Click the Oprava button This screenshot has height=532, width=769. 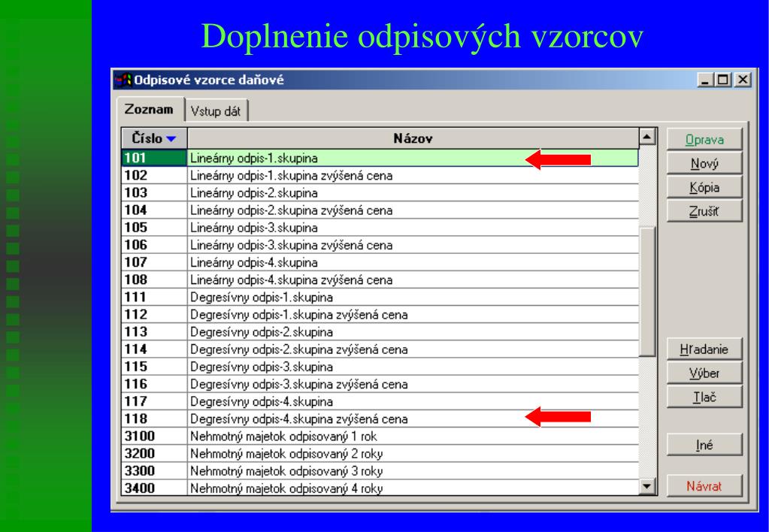(704, 140)
